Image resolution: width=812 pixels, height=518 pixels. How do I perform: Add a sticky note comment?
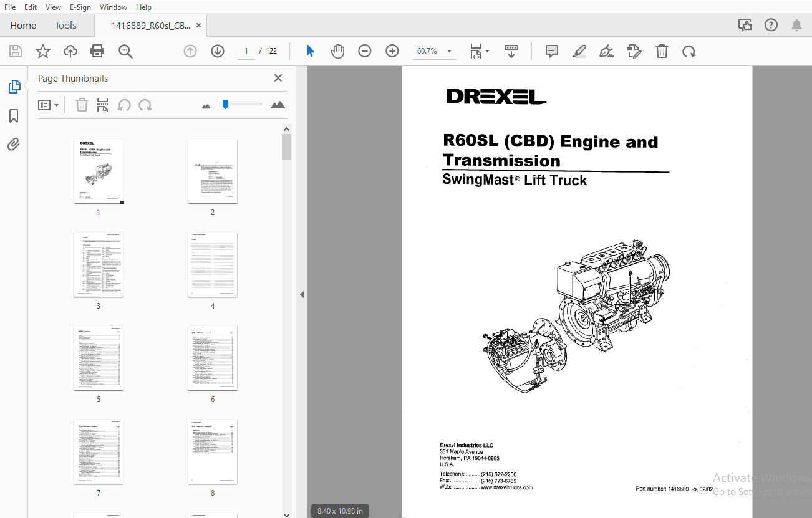click(x=552, y=51)
